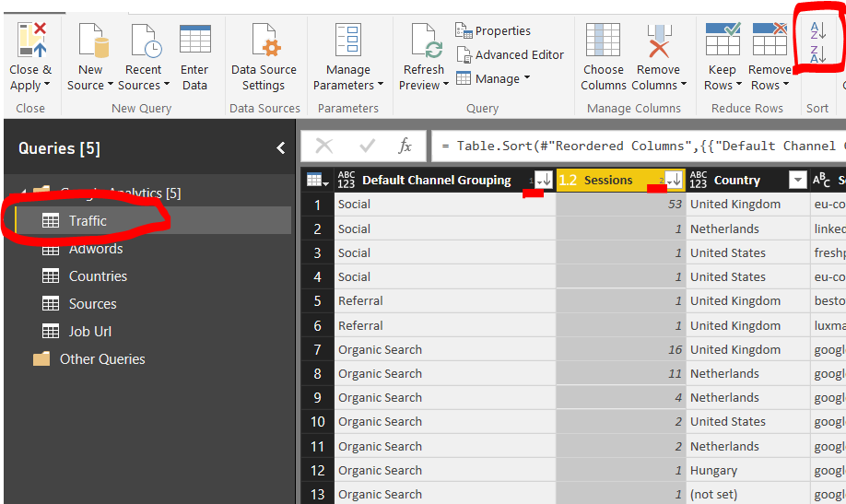Click the Sessions cell showing 53
This screenshot has width=846, height=504.
[x=621, y=205]
